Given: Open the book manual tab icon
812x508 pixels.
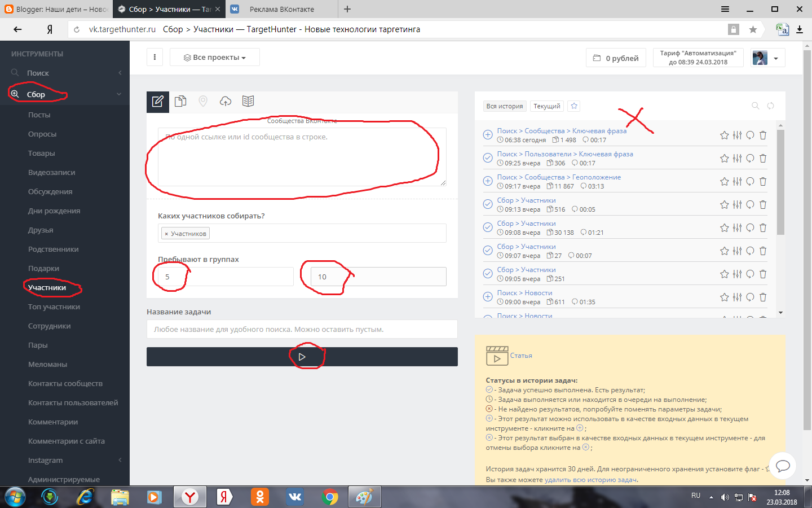Looking at the screenshot, I should click(248, 101).
